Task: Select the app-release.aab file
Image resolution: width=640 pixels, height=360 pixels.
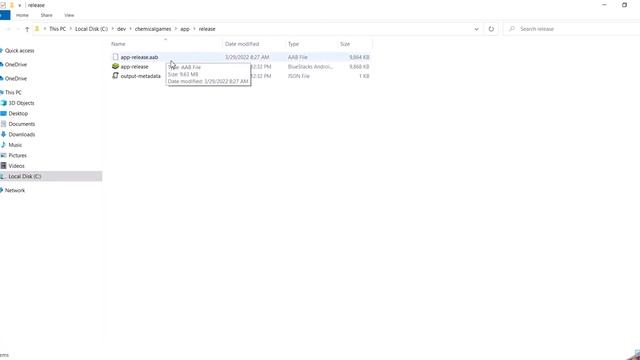Action: pyautogui.click(x=139, y=57)
